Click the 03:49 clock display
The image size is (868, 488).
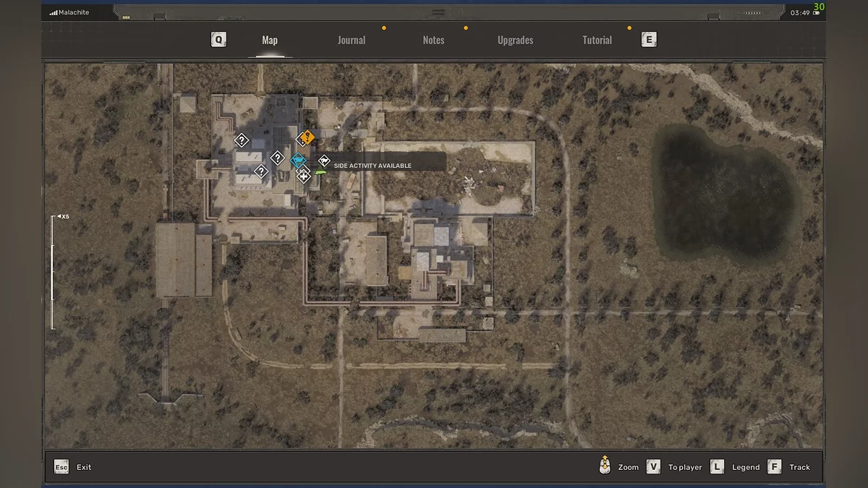[800, 13]
